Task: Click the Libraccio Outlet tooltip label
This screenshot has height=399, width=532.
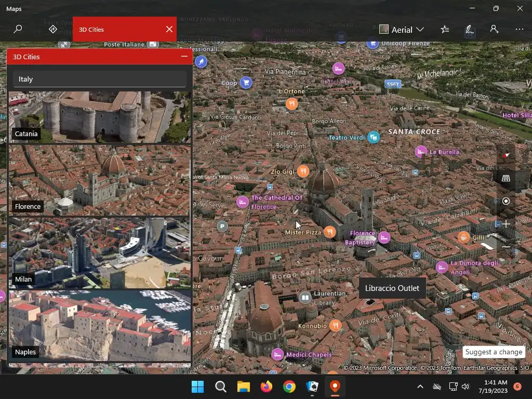Action: (x=392, y=288)
